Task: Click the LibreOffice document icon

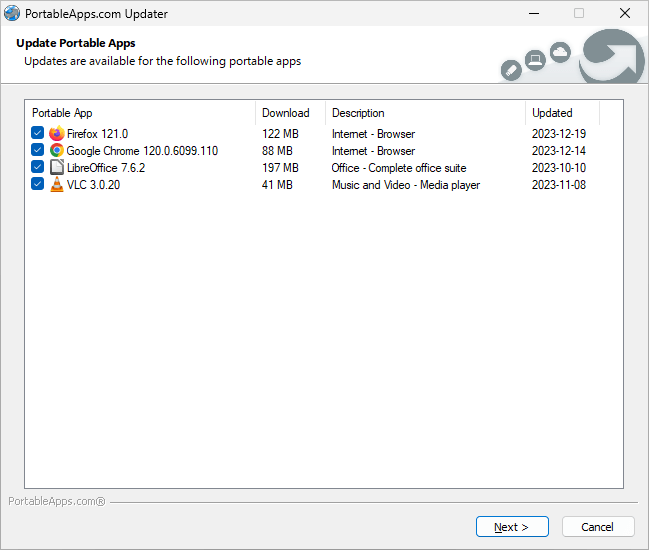Action: point(57,167)
